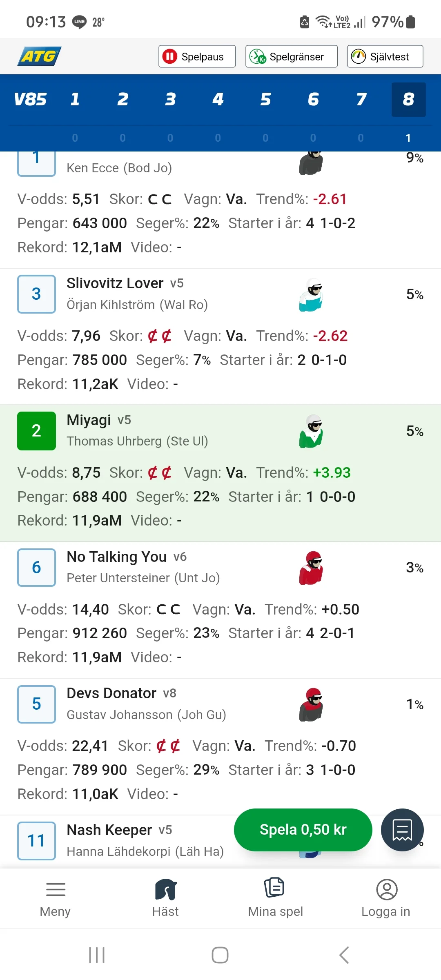The height and width of the screenshot is (980, 441).
Task: Switch to V85 race 1 tab
Action: coord(75,99)
